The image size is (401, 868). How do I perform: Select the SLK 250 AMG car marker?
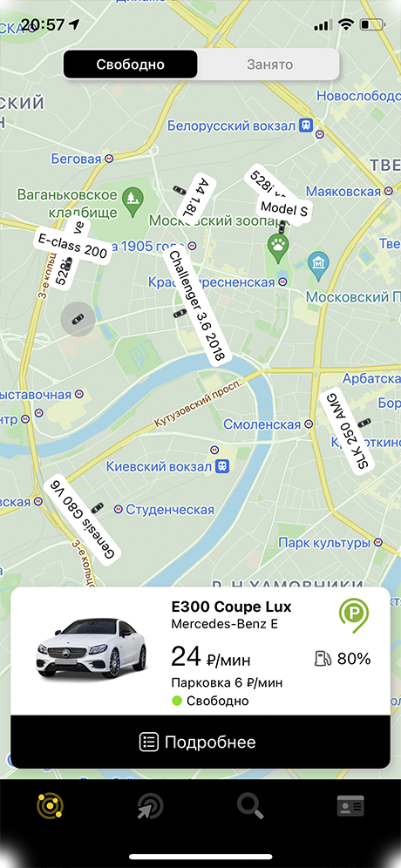pos(347,431)
